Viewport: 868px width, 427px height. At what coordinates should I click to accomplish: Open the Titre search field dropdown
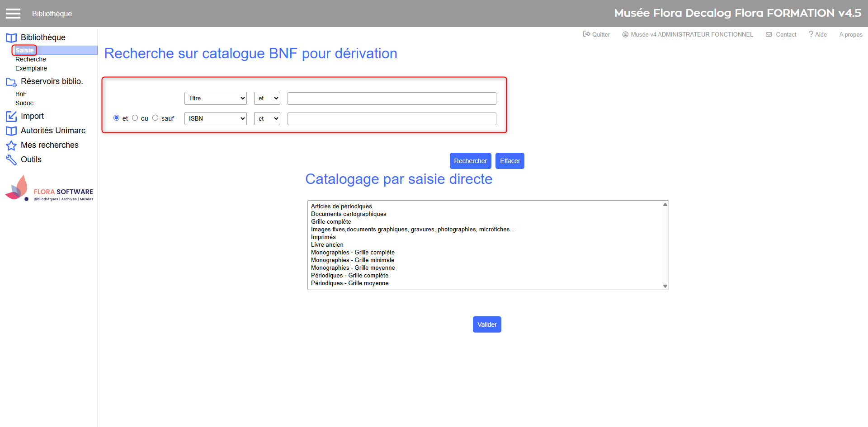point(215,99)
